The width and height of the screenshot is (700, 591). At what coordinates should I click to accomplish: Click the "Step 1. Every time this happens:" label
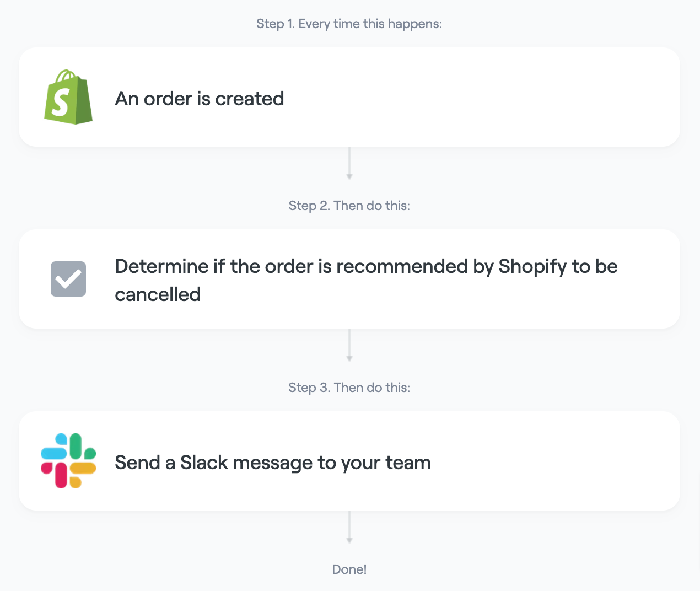[349, 24]
